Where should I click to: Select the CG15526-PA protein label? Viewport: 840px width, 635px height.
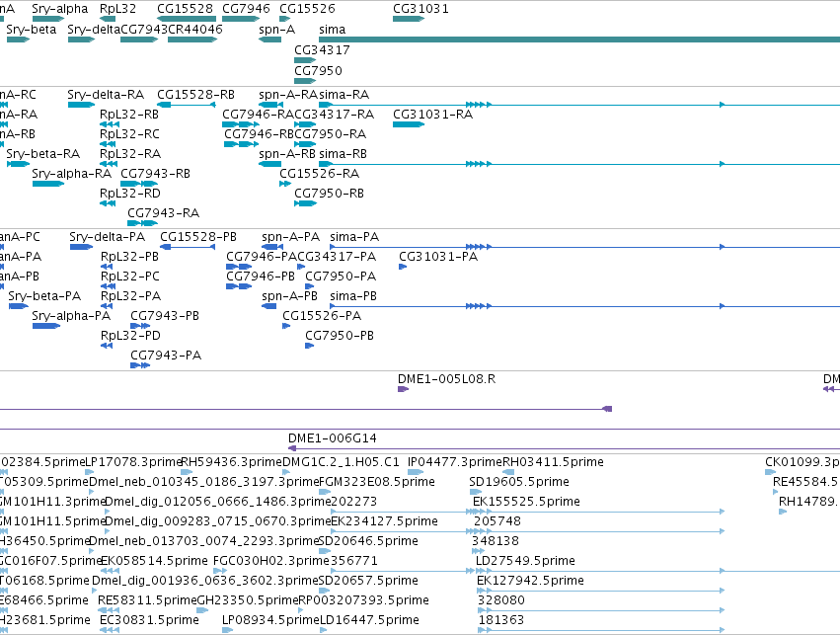[x=322, y=316]
